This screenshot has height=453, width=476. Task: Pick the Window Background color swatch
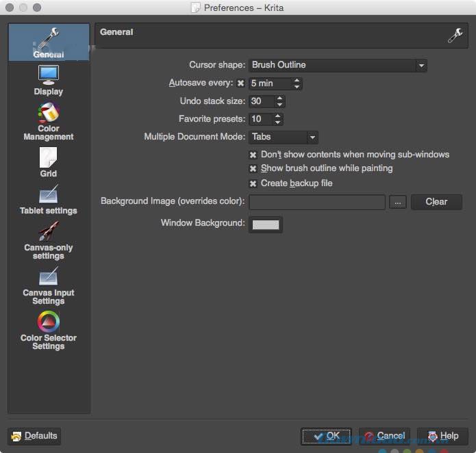point(266,224)
